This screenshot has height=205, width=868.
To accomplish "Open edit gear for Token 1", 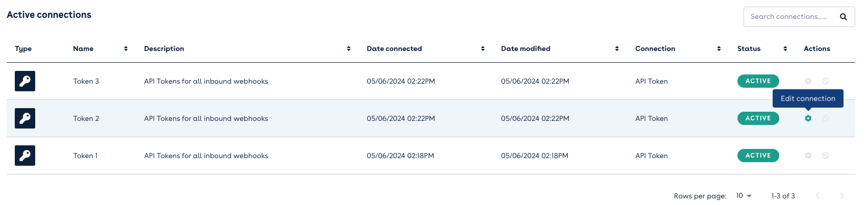I will tap(808, 156).
